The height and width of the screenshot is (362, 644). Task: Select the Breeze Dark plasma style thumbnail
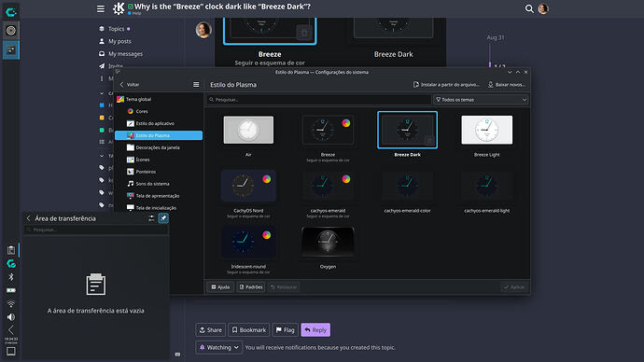407,130
